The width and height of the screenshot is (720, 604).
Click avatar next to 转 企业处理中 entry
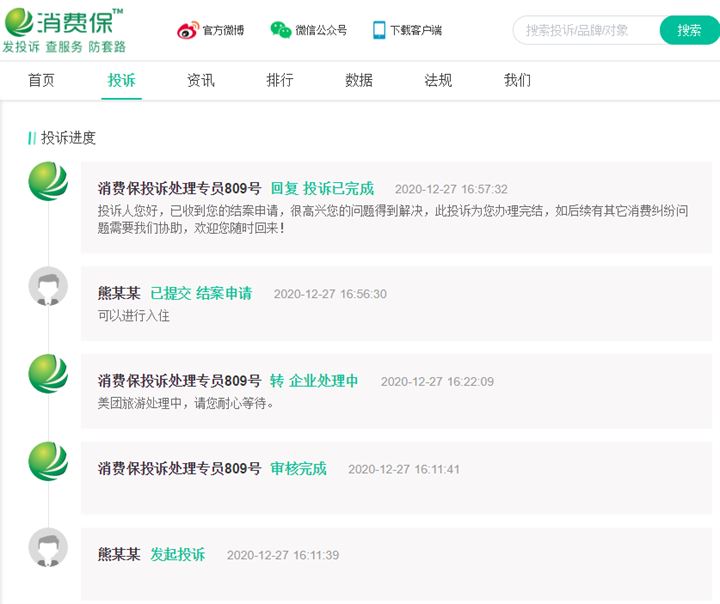48,373
